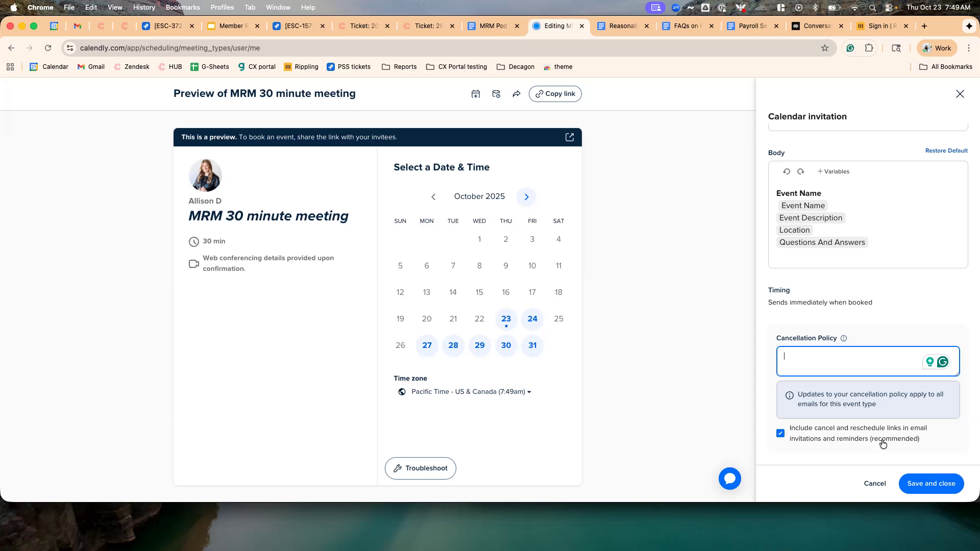Go to previous month in calendar
The height and width of the screenshot is (551, 980).
point(433,197)
